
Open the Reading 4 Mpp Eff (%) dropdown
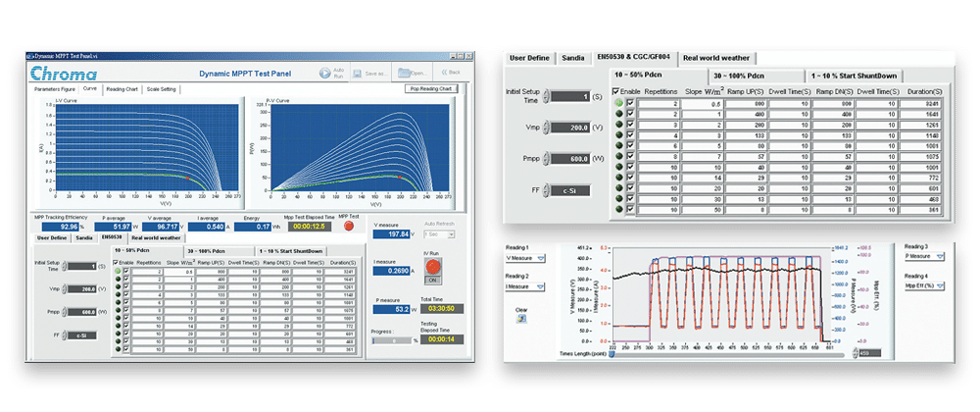click(925, 285)
